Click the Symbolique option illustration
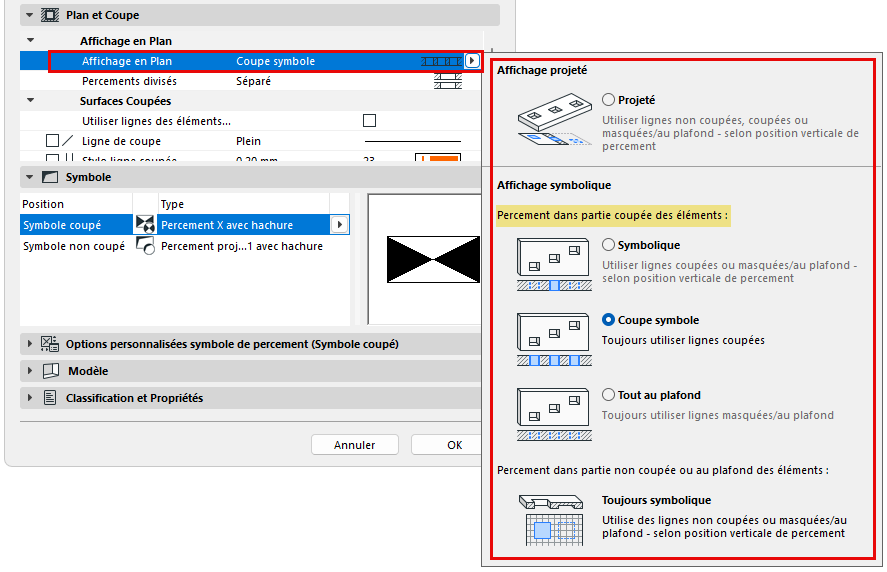 (554, 264)
